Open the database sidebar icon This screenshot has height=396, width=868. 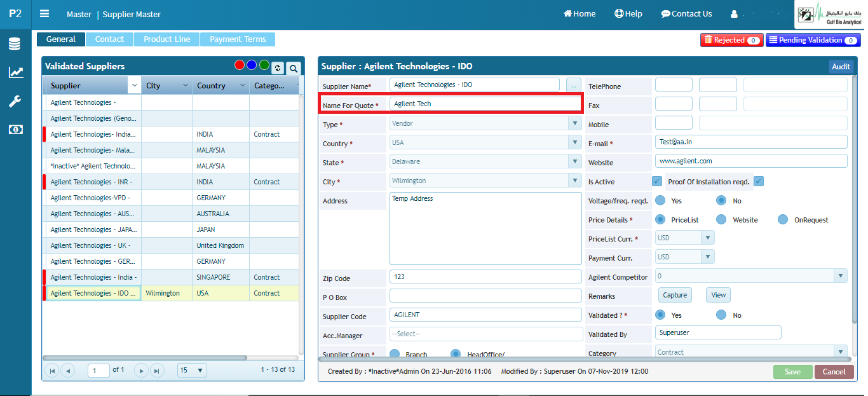[x=15, y=44]
